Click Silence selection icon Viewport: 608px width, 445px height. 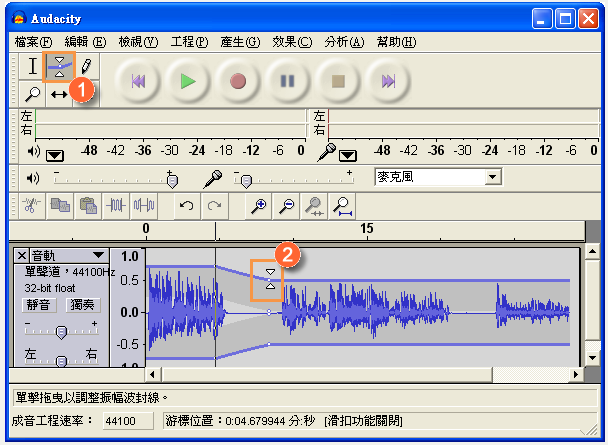[x=144, y=205]
